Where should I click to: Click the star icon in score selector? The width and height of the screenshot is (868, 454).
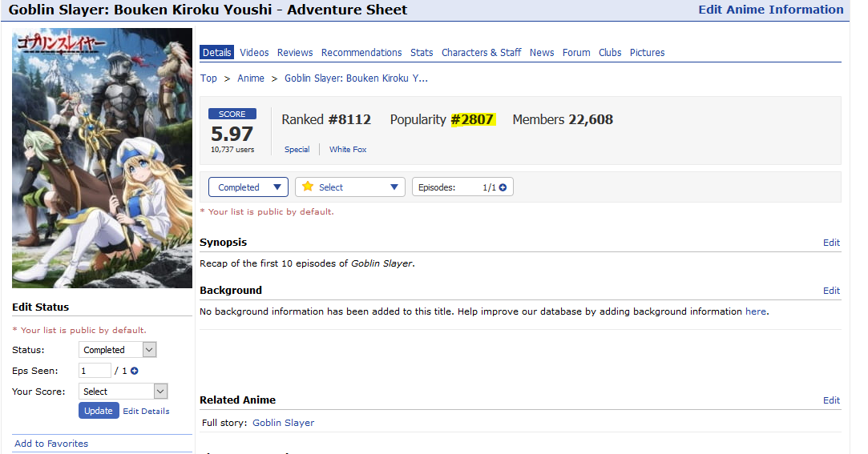click(x=308, y=187)
